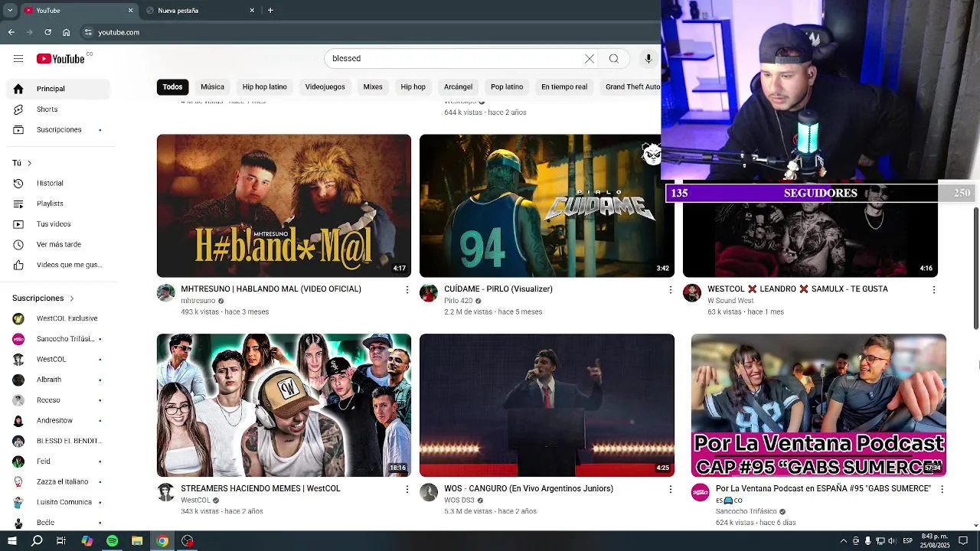Viewport: 980px width, 551px height.
Task: Click WOS - CANGURO video title
Action: pyautogui.click(x=528, y=488)
